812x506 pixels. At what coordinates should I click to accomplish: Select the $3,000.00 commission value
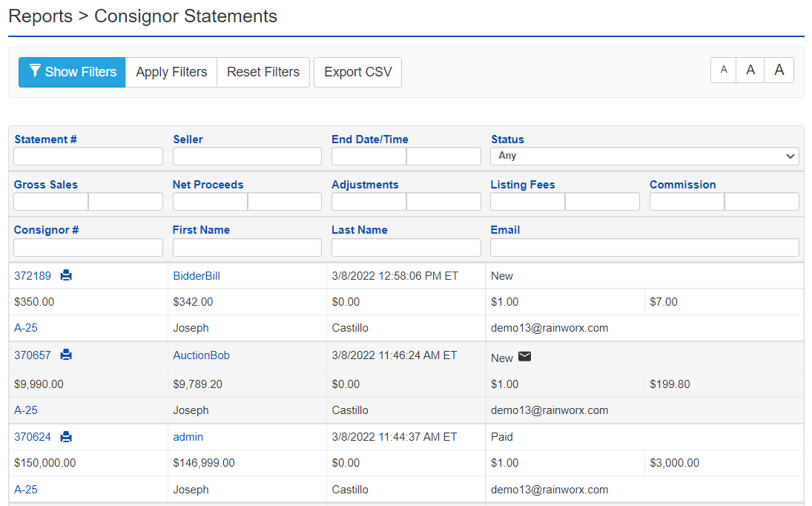click(674, 463)
